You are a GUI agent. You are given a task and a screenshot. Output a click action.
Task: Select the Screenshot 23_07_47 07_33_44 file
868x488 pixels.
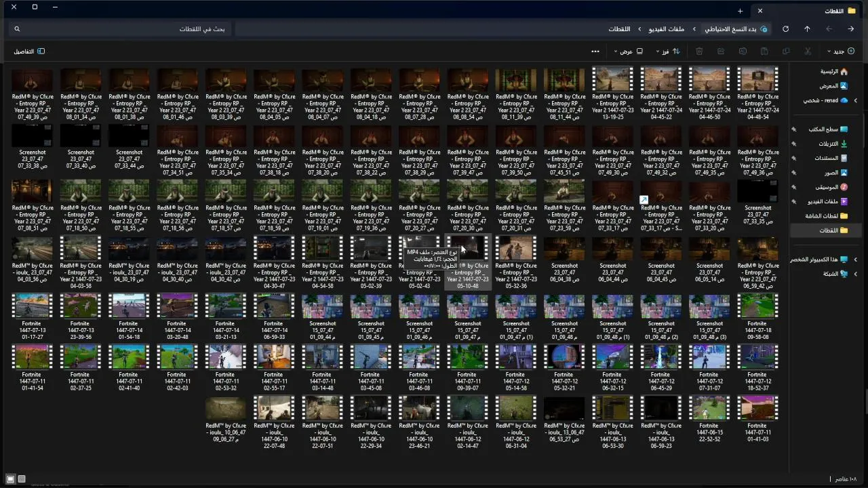(128, 147)
